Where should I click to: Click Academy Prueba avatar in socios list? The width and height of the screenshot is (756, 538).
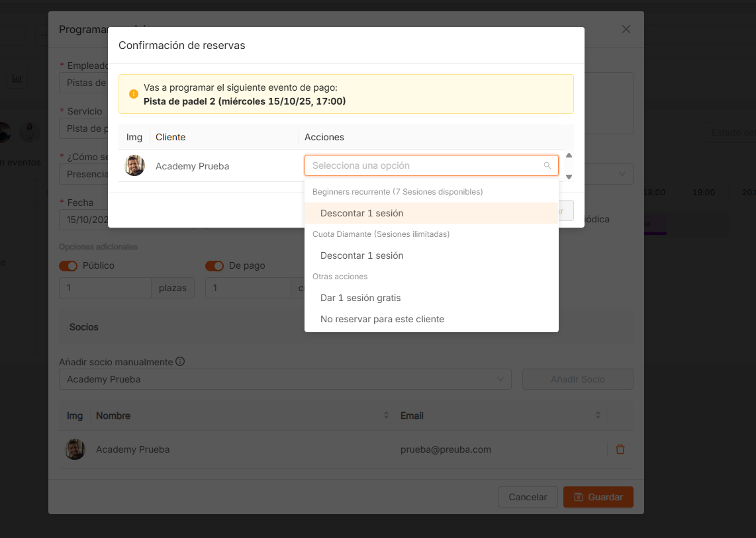[75, 449]
